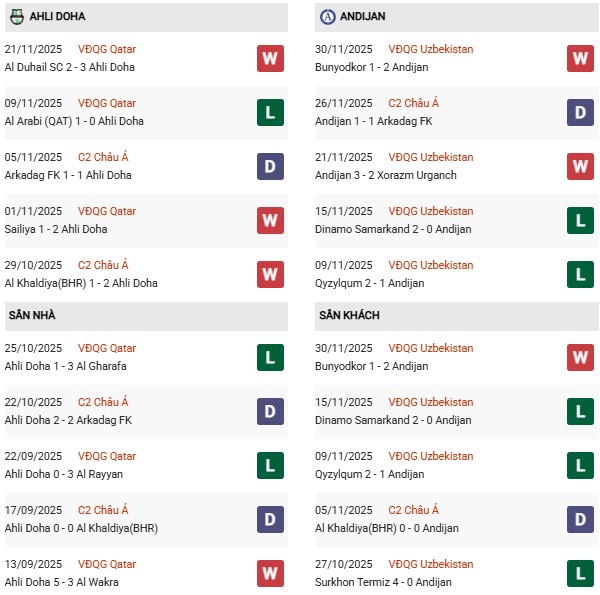Click W badge for Ahli Doha 5-3 Al Wakra
This screenshot has width=600, height=595.
click(x=270, y=573)
